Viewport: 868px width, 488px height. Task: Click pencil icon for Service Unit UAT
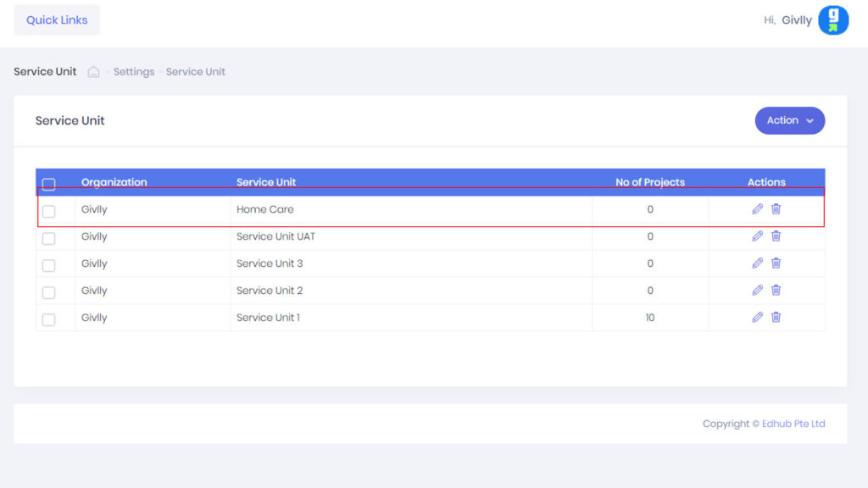click(x=757, y=236)
